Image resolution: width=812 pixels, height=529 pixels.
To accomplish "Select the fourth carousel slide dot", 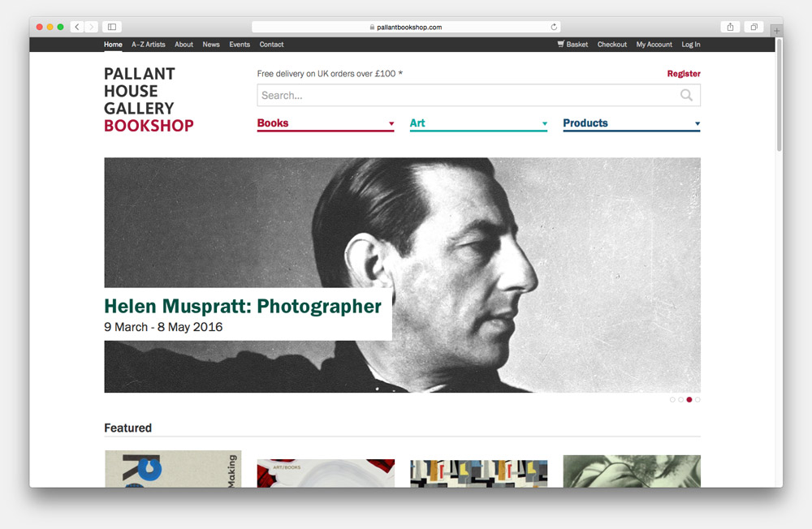I will pos(698,400).
